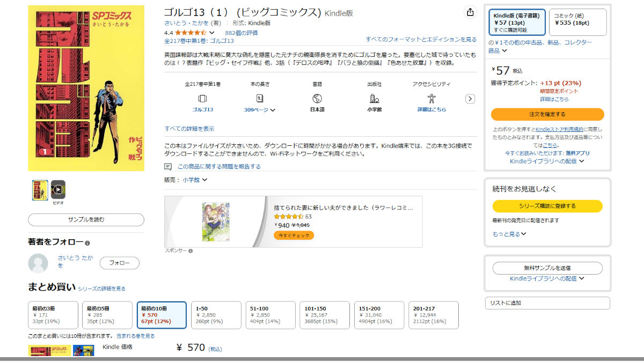Screen dimensions: 644x362
Task: Open 無料アプリ link
Action: [x=577, y=153]
